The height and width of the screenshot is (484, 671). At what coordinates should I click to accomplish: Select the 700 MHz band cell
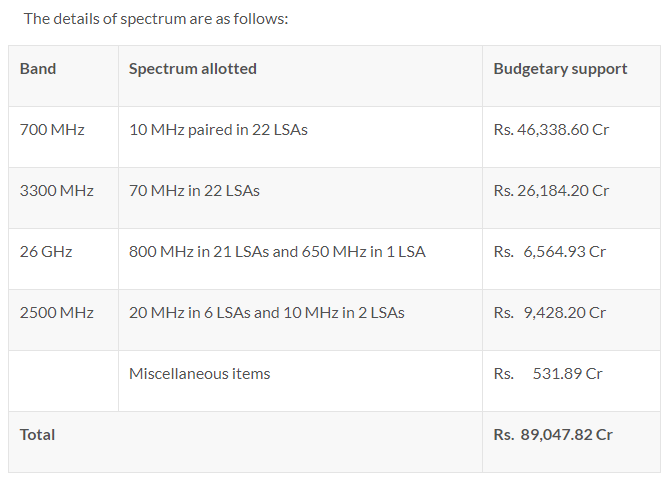click(63, 137)
